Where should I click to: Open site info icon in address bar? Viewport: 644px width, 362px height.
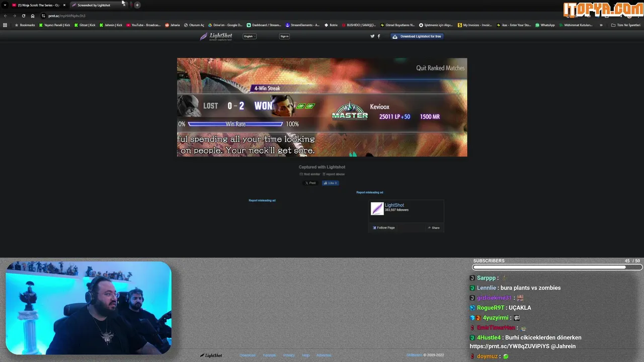pyautogui.click(x=43, y=16)
